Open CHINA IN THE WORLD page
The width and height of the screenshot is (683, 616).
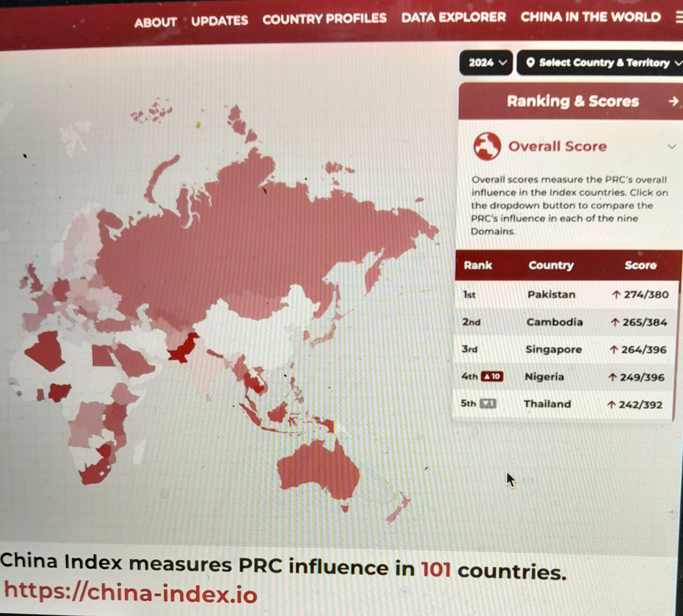(x=591, y=17)
